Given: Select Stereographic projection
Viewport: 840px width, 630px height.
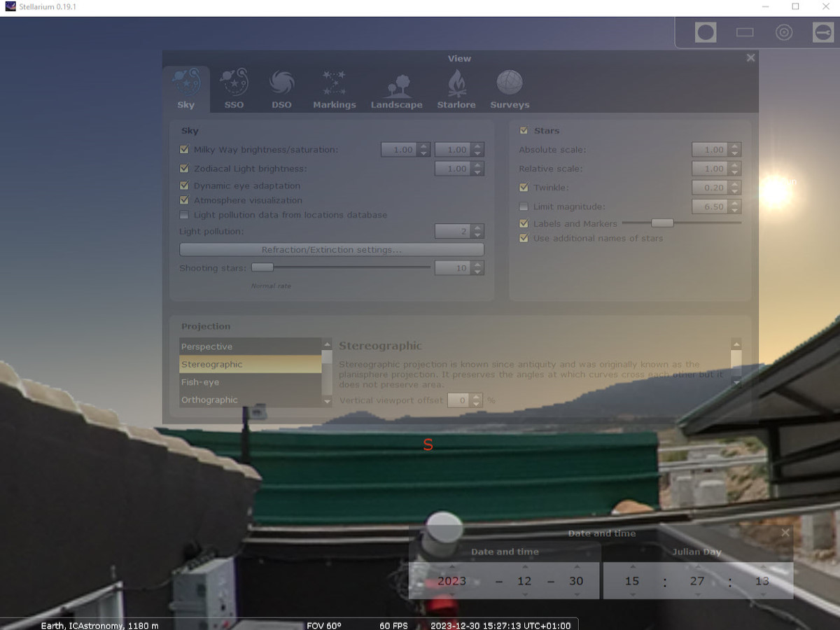Looking at the screenshot, I should pos(251,364).
